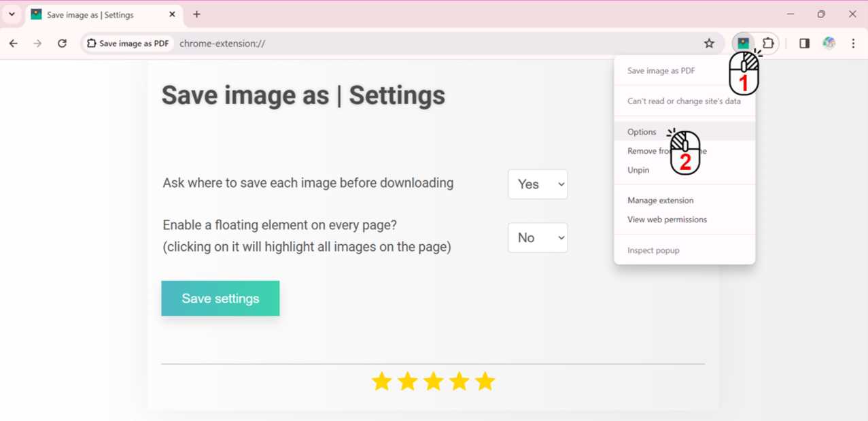868x421 pixels.
Task: Open Chrome's three-dot menu
Action: (853, 44)
